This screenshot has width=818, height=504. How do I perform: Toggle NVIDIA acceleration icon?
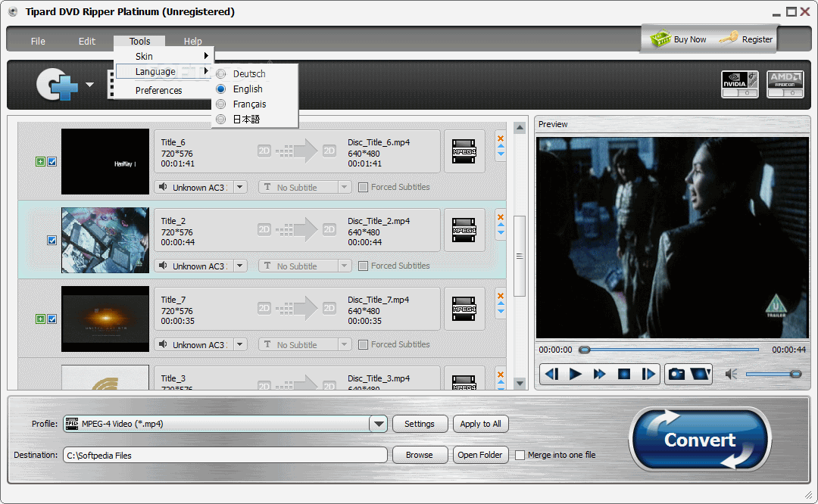[x=740, y=85]
